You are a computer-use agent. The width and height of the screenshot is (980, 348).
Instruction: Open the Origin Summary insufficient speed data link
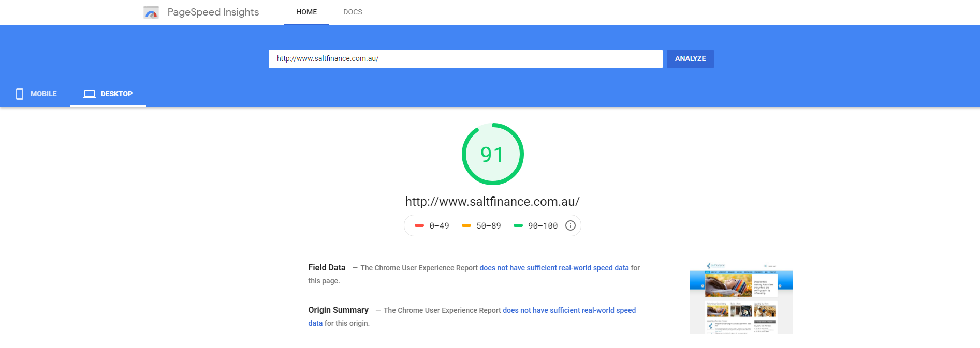[x=569, y=310]
